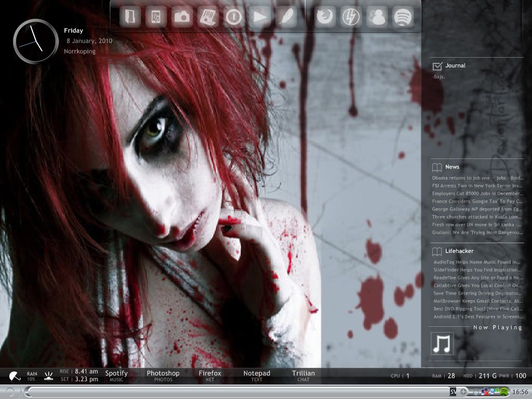Open the 'Obama returns to job one' headline
Image resolution: width=532 pixels, height=399 pixels.
(477, 178)
